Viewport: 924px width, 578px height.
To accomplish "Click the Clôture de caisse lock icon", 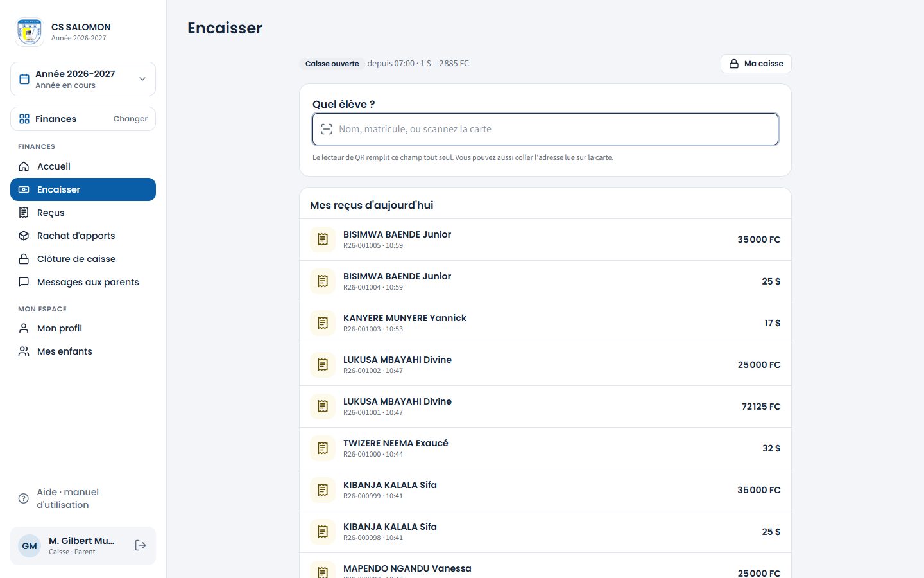I will (x=24, y=259).
